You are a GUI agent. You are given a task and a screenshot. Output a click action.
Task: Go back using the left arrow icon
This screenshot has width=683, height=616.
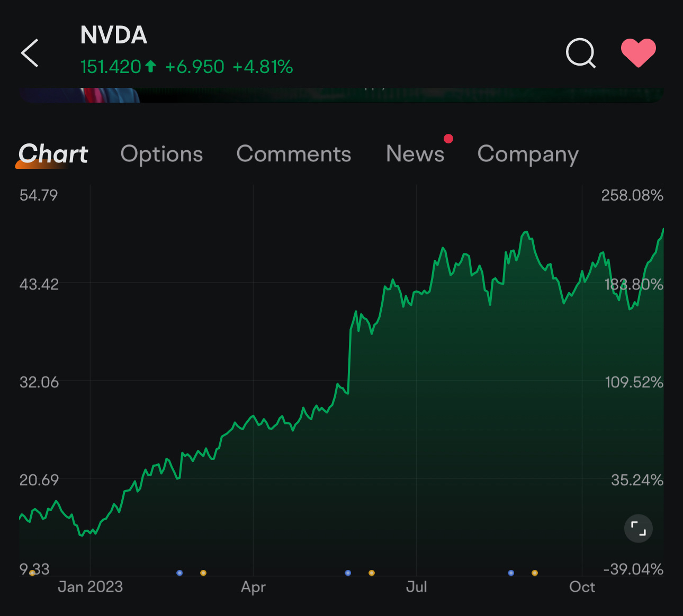30,53
